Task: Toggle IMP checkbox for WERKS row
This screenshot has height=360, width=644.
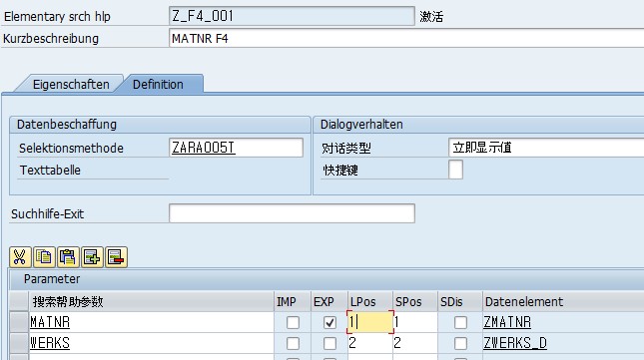Action: tap(293, 343)
